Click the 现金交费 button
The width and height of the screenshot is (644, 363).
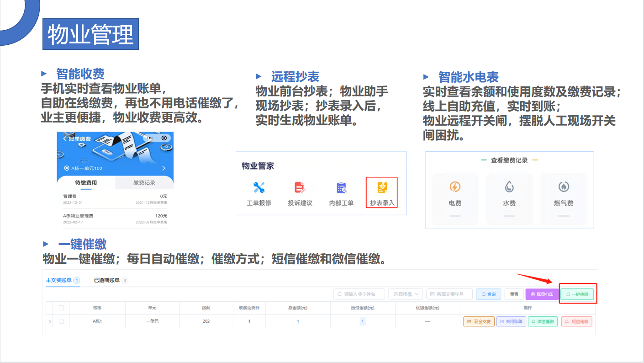pyautogui.click(x=479, y=321)
